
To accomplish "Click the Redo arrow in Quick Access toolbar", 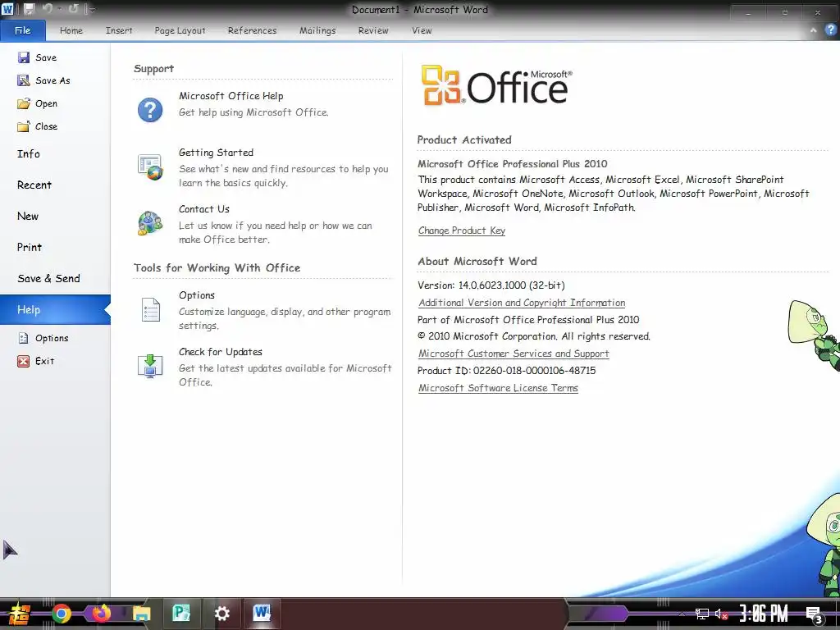I will click(x=73, y=9).
